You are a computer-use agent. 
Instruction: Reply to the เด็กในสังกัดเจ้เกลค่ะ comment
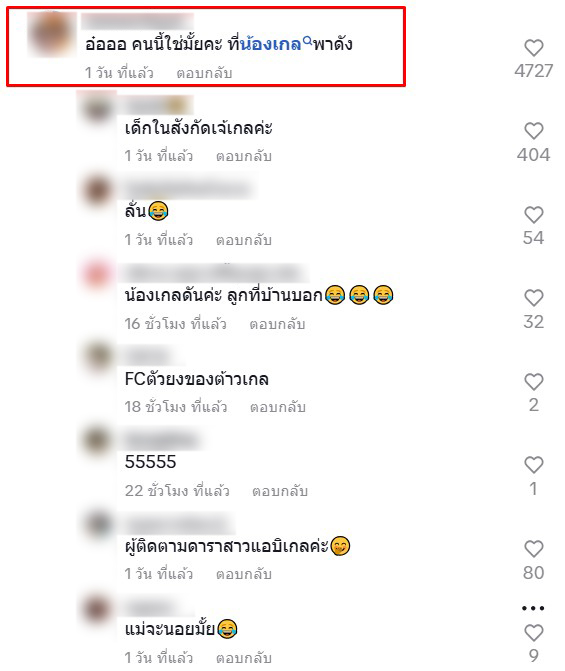click(244, 156)
